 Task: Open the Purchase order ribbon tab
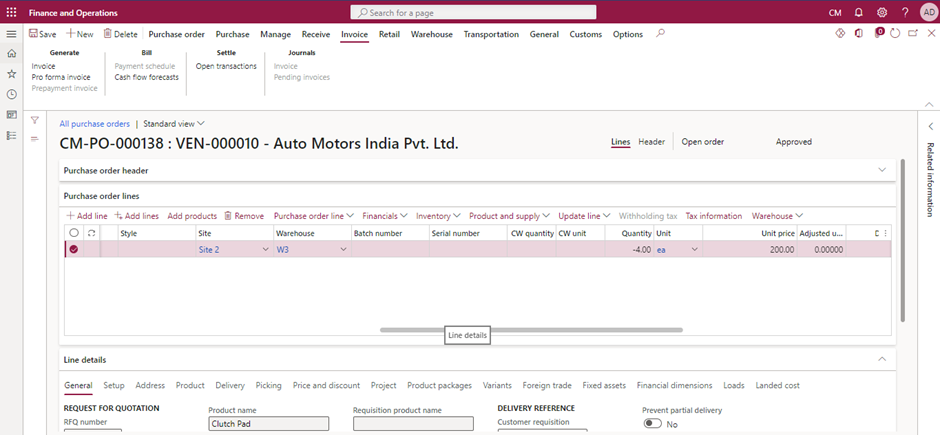click(x=177, y=34)
